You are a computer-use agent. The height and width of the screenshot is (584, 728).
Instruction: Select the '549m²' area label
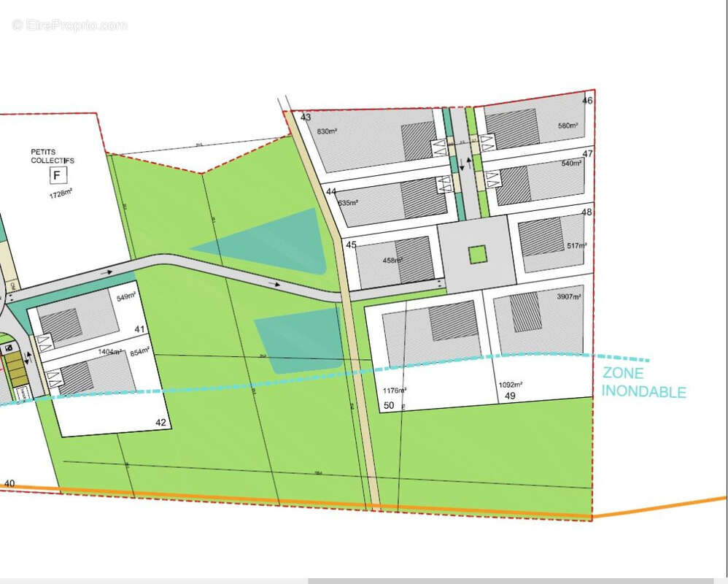[x=125, y=296]
